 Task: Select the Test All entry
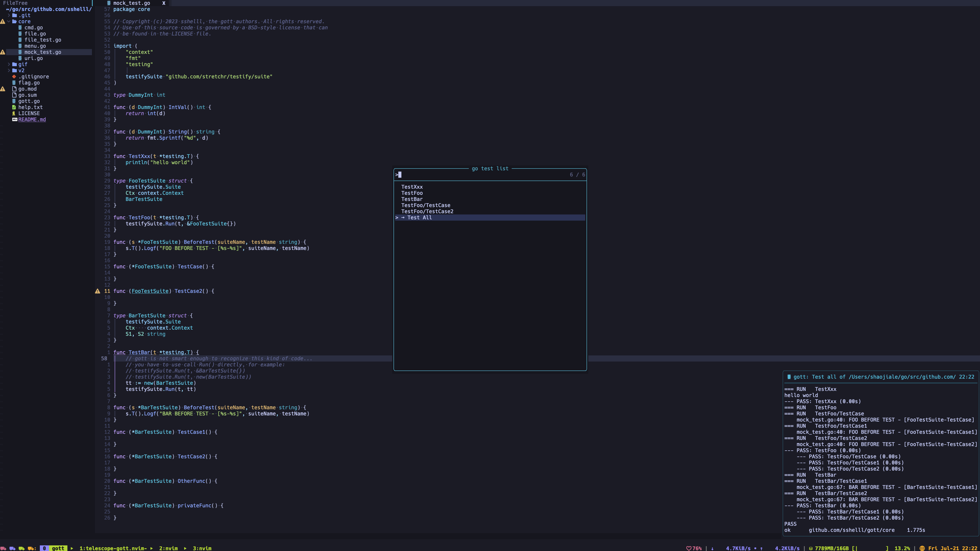(x=419, y=218)
